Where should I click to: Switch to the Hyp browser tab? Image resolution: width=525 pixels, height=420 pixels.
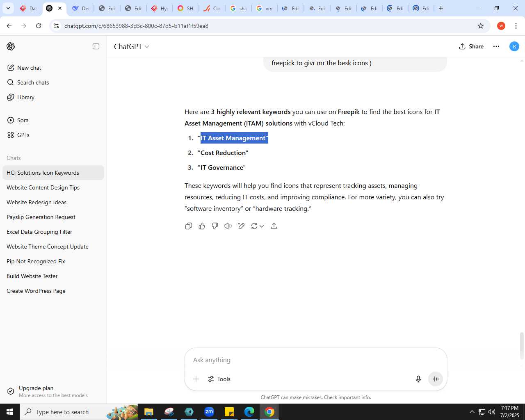[159, 8]
